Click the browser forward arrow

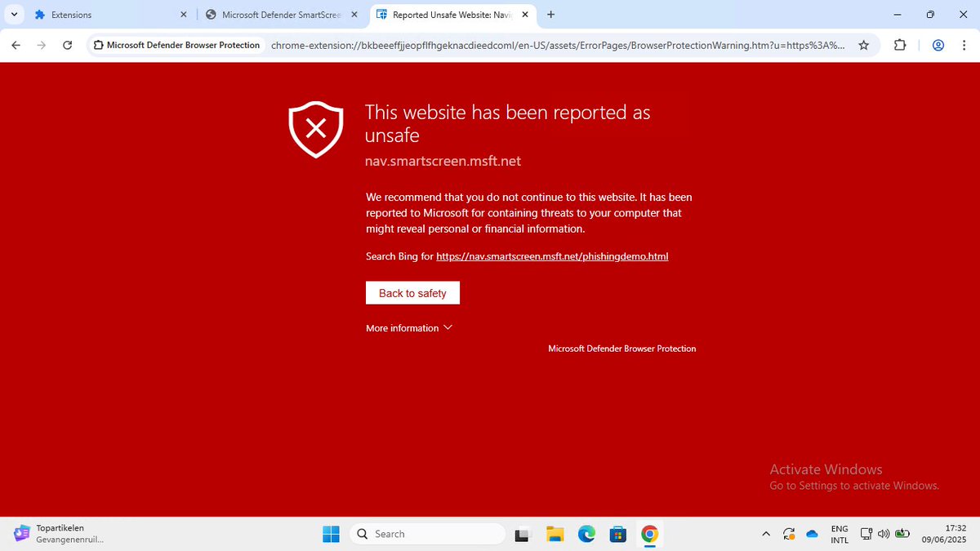pyautogui.click(x=42, y=45)
